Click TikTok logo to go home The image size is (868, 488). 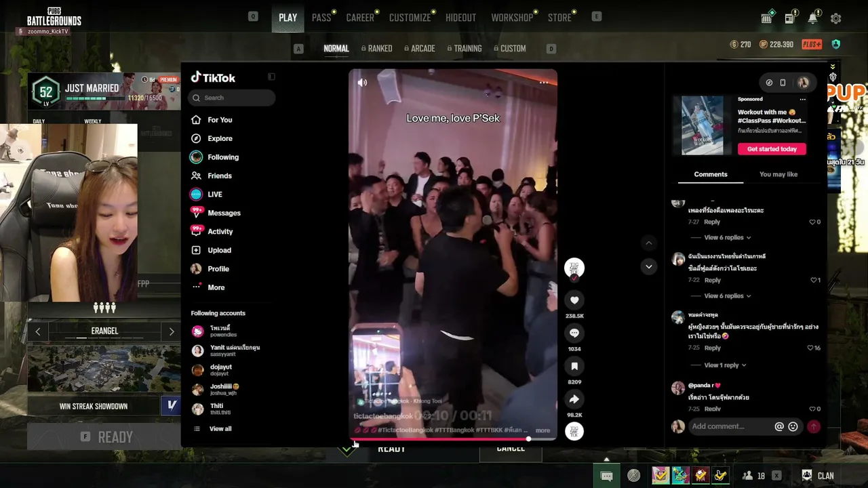coord(213,78)
